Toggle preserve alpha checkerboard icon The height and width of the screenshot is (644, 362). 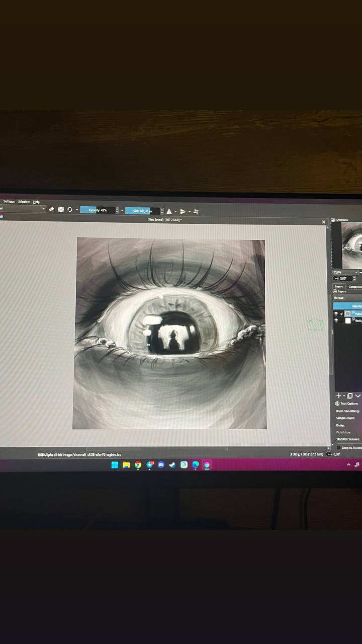pyautogui.click(x=61, y=209)
